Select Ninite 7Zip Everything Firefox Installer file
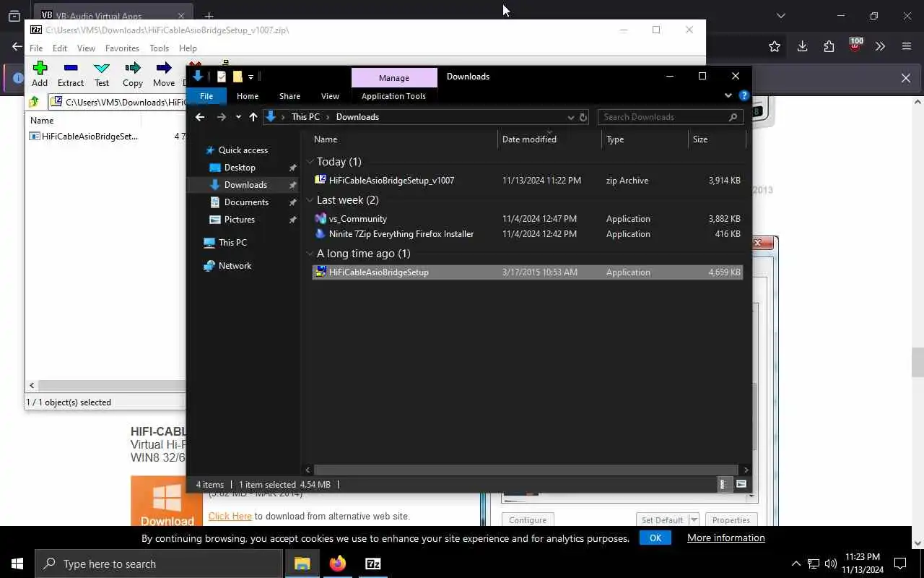924x578 pixels. pyautogui.click(x=528, y=234)
